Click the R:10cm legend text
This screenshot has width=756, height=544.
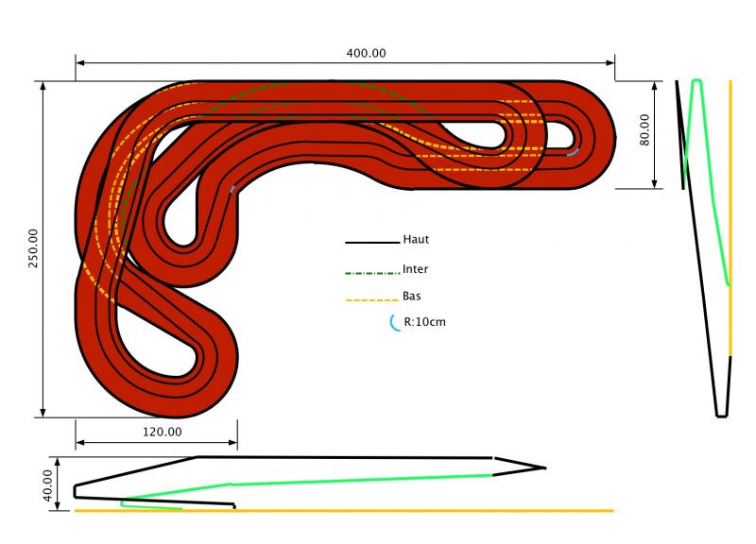tap(424, 322)
